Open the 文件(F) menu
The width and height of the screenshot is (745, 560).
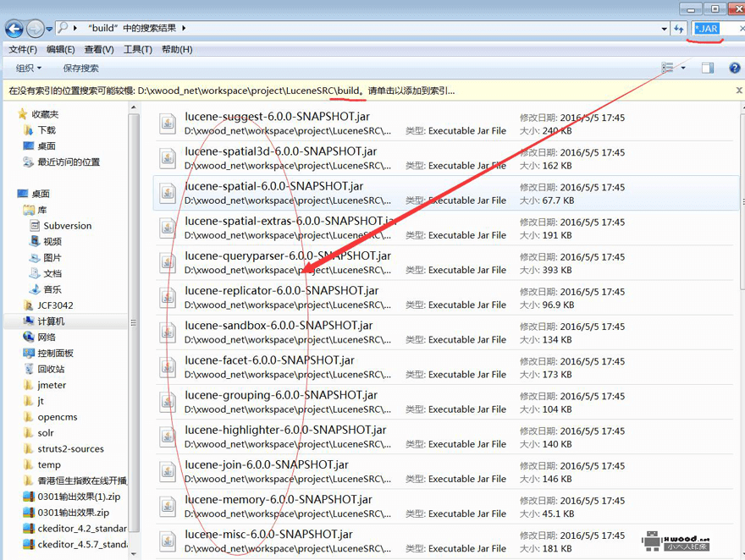23,49
